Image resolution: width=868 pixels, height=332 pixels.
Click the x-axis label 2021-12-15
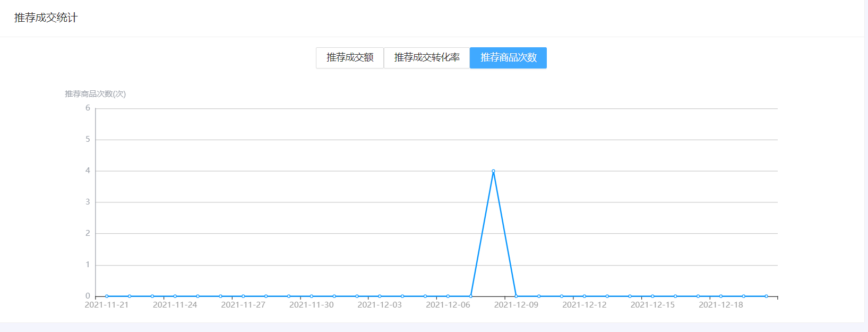(x=652, y=305)
